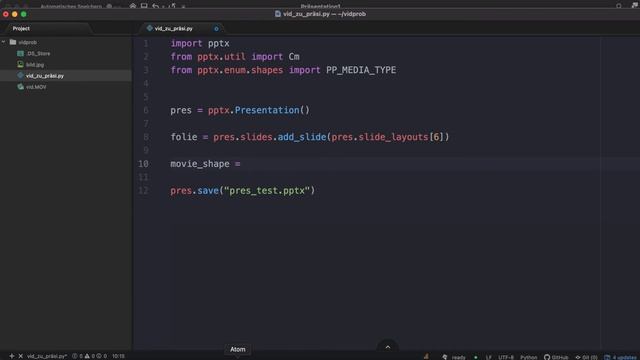Click "Cm" on line 2
The image size is (640, 360).
point(294,57)
